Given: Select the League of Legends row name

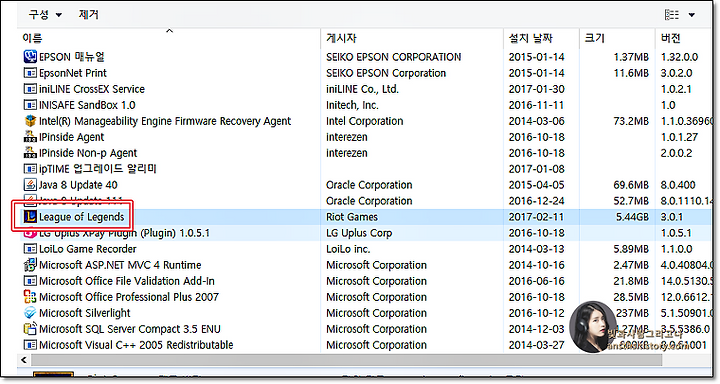Looking at the screenshot, I should (82, 216).
